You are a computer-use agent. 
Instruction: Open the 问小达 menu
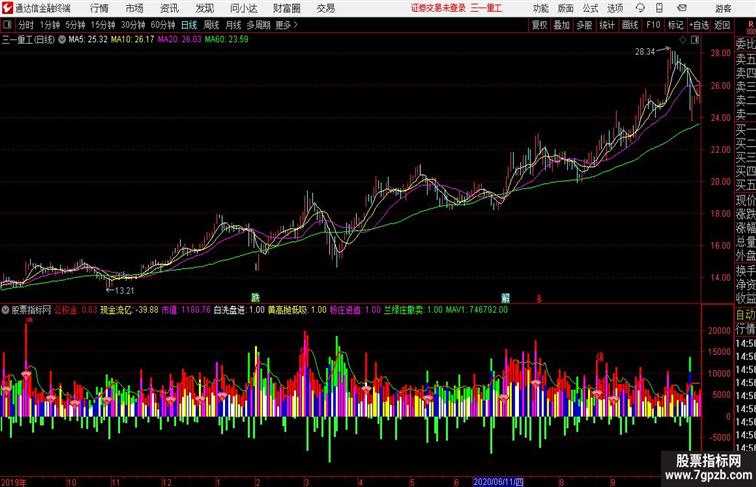click(243, 8)
